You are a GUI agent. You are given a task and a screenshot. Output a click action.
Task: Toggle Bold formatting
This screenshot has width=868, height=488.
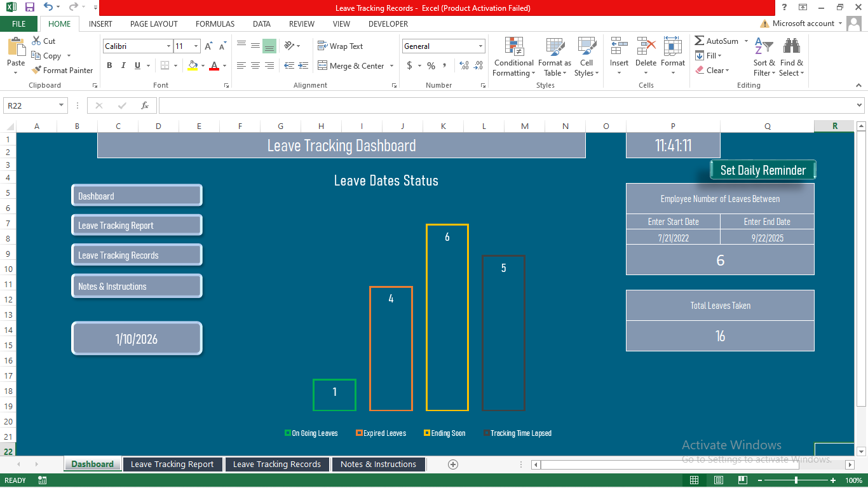coord(109,65)
